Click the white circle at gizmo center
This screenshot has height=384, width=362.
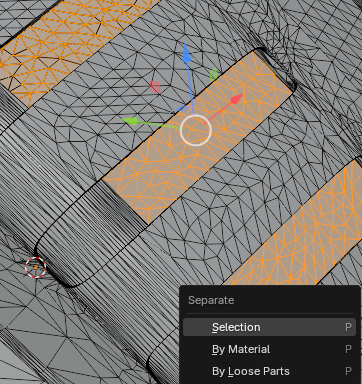[x=196, y=130]
